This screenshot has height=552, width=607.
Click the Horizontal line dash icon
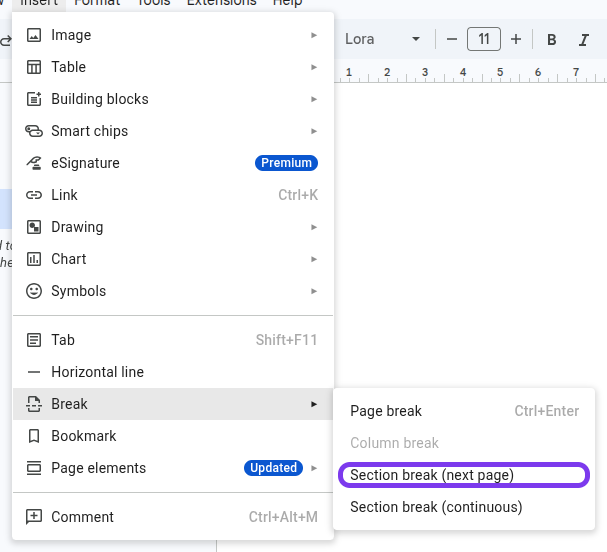tap(34, 372)
